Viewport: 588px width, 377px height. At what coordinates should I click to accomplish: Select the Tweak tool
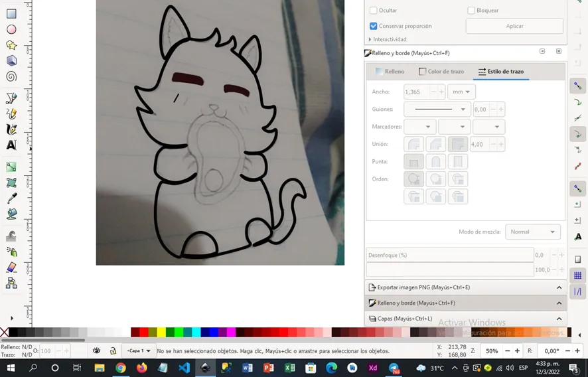[11, 236]
